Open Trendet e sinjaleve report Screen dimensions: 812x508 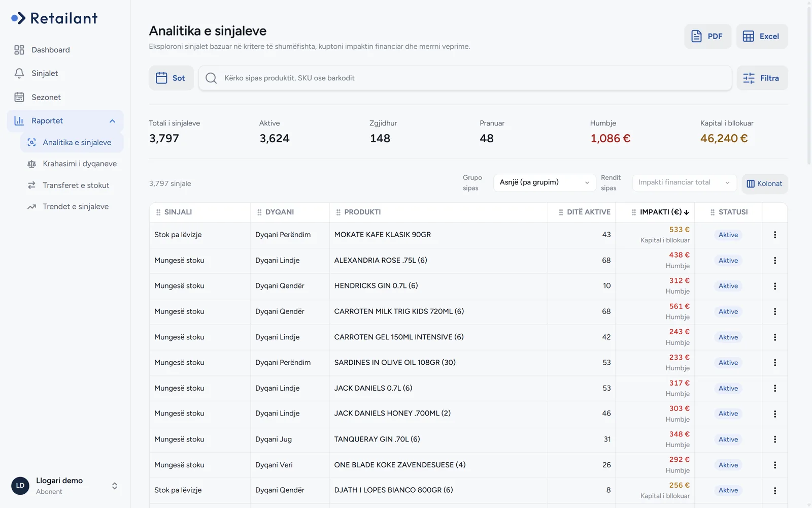pyautogui.click(x=72, y=207)
